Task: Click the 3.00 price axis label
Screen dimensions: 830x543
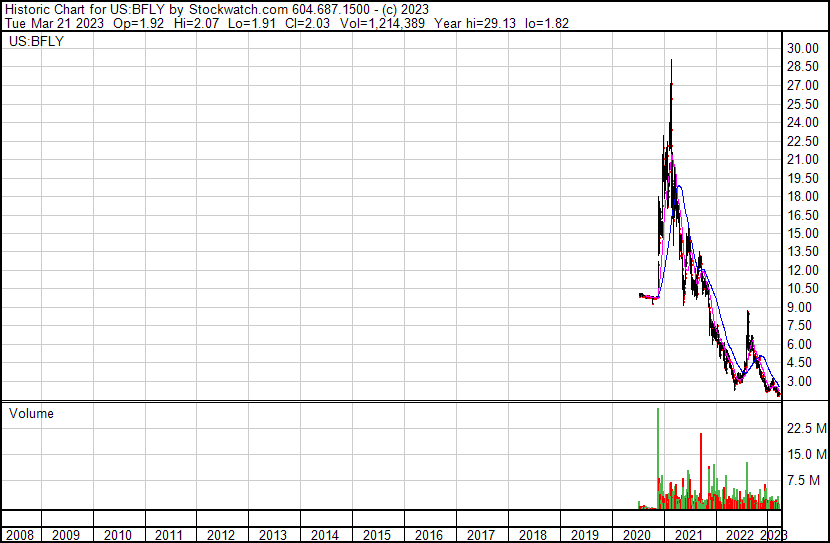Action: (802, 382)
